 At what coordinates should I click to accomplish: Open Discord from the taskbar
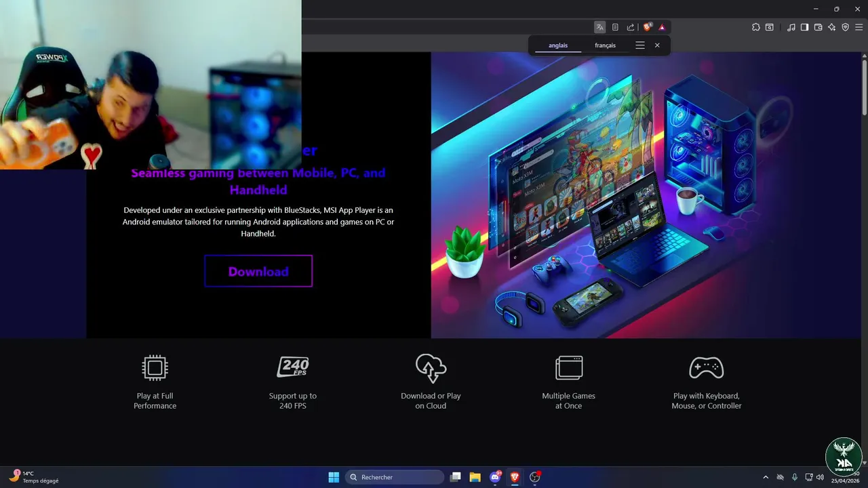coord(495,477)
